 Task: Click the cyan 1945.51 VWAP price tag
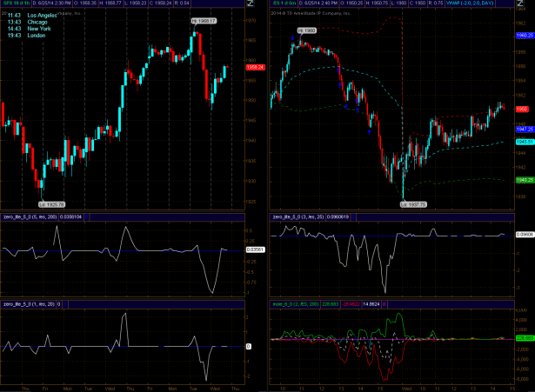[x=525, y=142]
